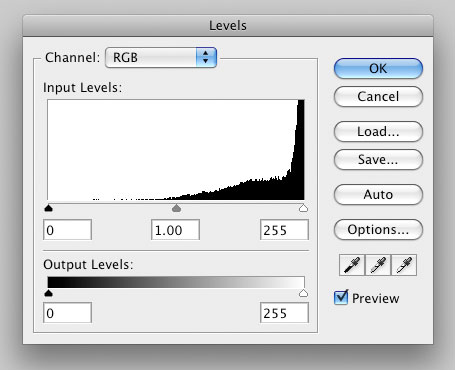Image resolution: width=455 pixels, height=370 pixels.
Task: Click the histogram display
Action: point(176,150)
